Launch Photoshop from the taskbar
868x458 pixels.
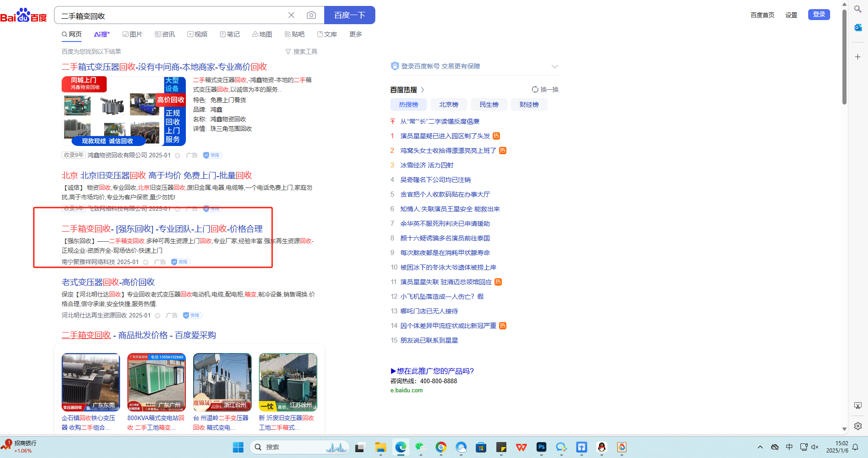542,447
